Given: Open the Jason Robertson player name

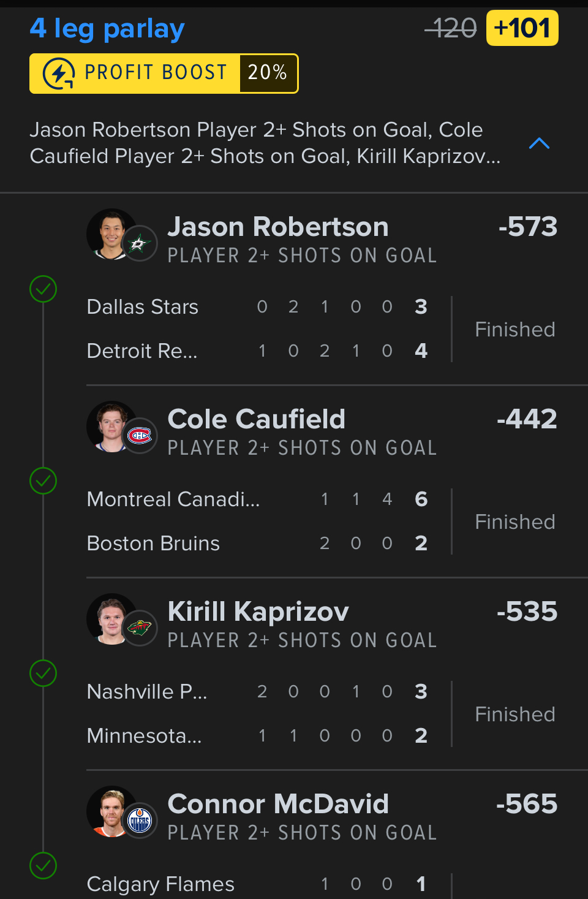Looking at the screenshot, I should point(278,227).
